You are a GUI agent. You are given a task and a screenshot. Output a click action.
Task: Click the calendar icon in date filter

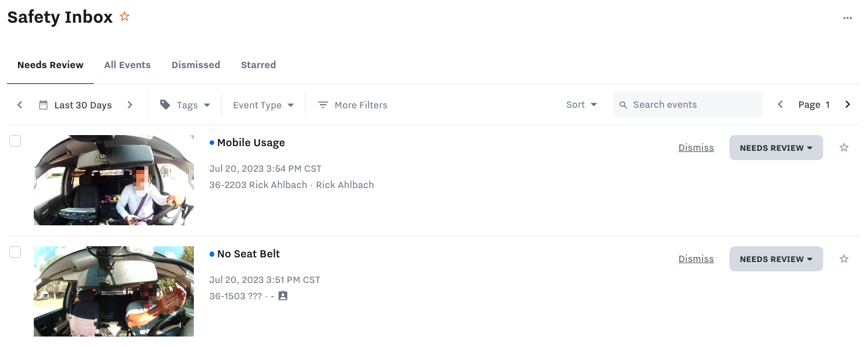tap(44, 104)
